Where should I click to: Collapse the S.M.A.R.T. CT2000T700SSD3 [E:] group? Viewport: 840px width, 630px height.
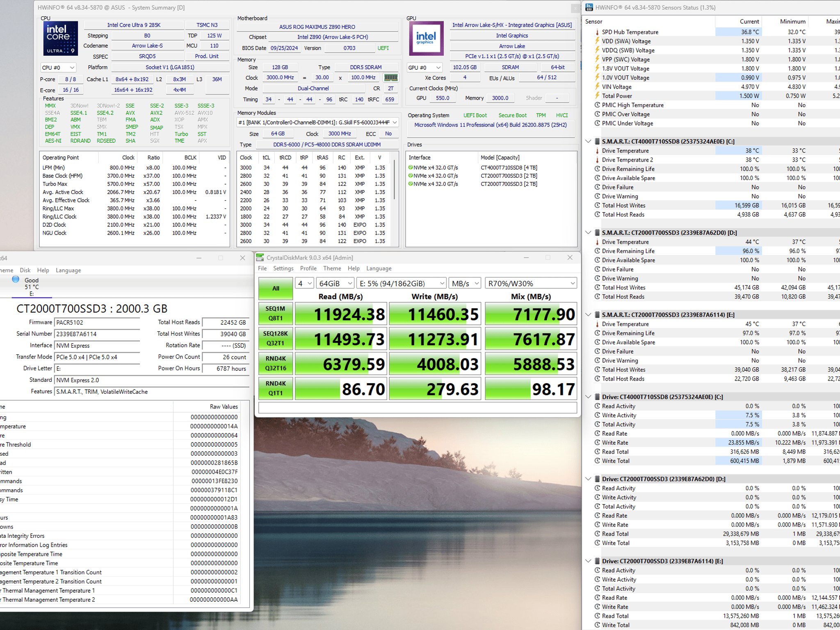(588, 315)
